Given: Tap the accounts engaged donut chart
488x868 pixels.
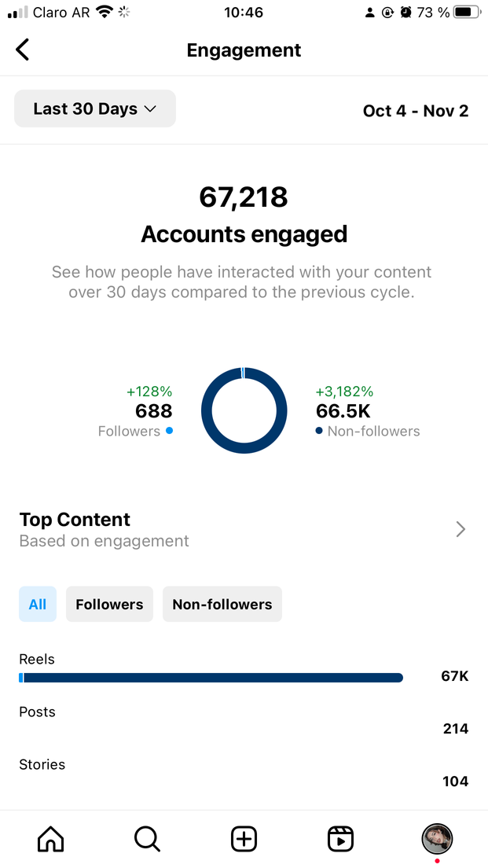Looking at the screenshot, I should click(244, 410).
